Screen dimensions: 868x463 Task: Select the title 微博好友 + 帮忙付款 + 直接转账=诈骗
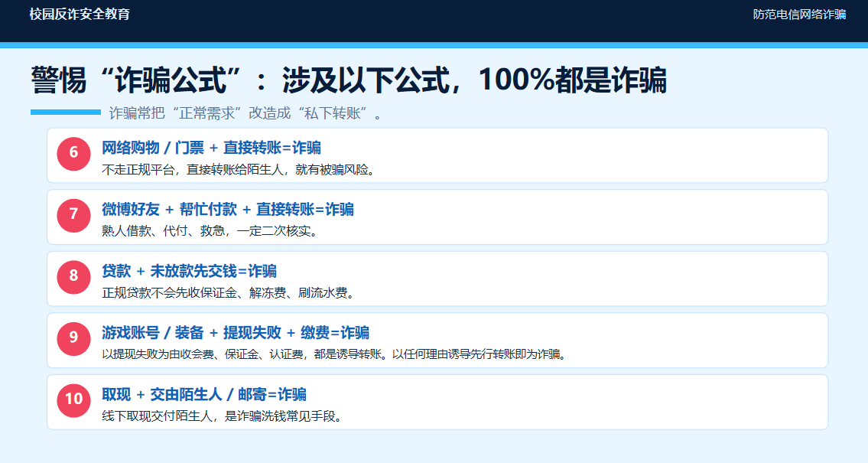point(228,210)
